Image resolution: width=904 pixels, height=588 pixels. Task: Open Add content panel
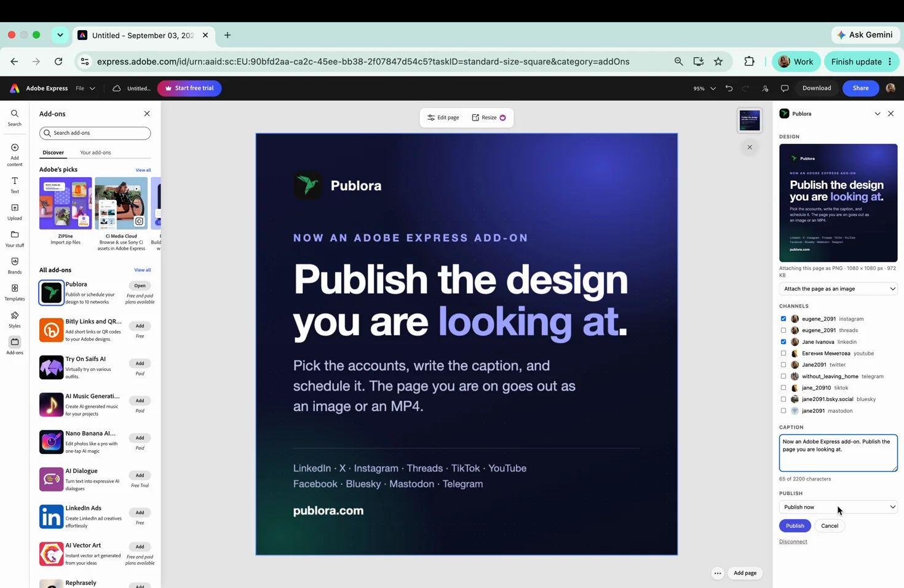click(x=15, y=155)
